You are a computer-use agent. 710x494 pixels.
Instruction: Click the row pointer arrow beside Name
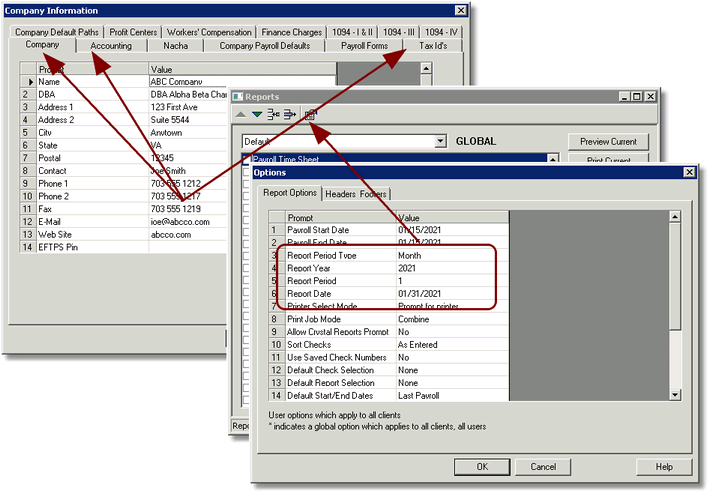pyautogui.click(x=31, y=82)
